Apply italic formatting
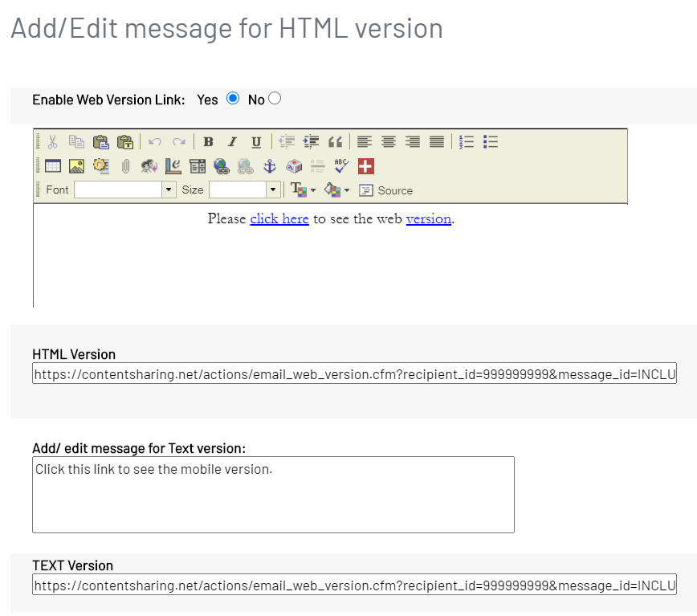The height and width of the screenshot is (616, 697). click(x=232, y=142)
